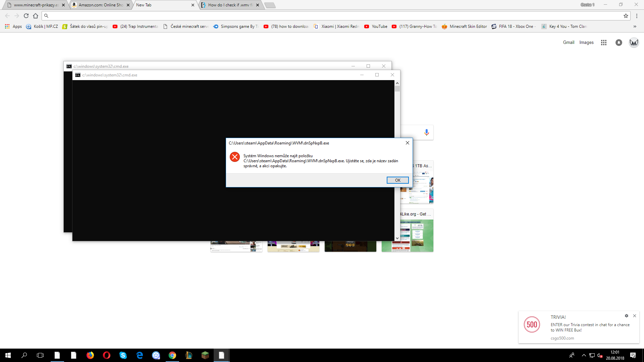The image size is (644, 362).
Task: Open the Chrome three-dot menu
Action: pyautogui.click(x=637, y=16)
